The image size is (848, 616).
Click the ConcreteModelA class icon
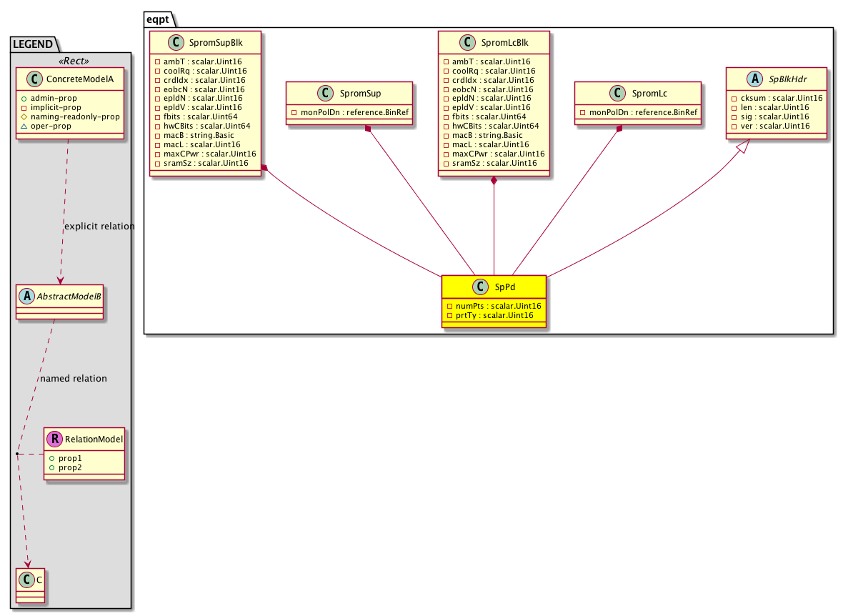[x=34, y=79]
